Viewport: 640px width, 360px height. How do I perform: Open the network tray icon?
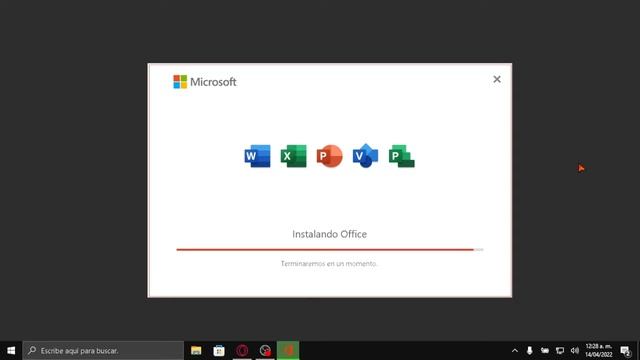pyautogui.click(x=560, y=351)
